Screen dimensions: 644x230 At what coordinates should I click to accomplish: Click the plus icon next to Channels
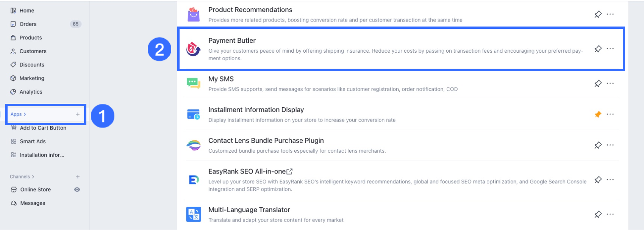(x=78, y=177)
